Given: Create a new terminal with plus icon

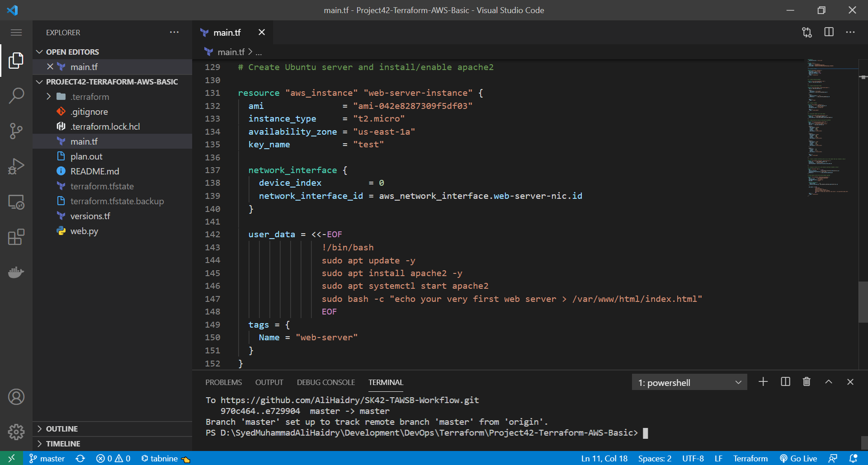Looking at the screenshot, I should [x=763, y=382].
